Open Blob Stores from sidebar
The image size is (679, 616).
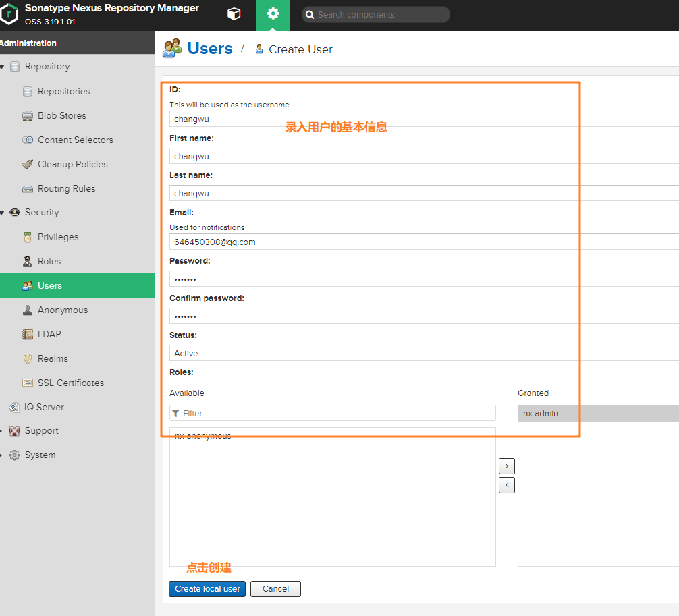point(61,115)
